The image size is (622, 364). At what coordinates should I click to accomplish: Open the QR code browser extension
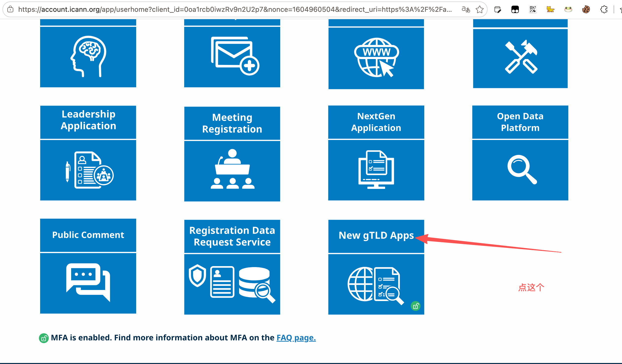[533, 10]
